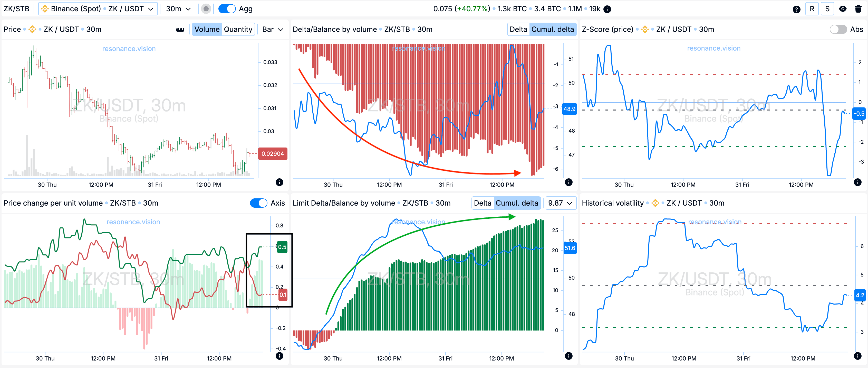
Task: Select the ruler measure icon in Price panel
Action: click(181, 29)
